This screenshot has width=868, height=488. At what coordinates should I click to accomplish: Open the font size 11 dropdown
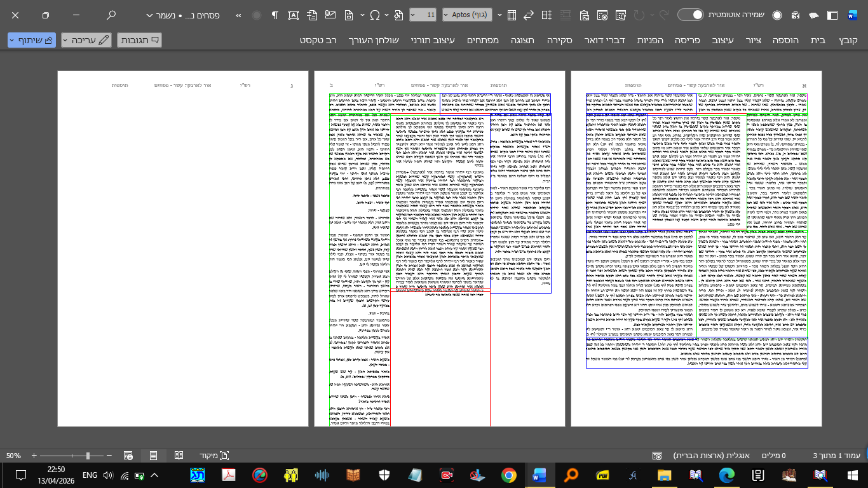pyautogui.click(x=423, y=14)
